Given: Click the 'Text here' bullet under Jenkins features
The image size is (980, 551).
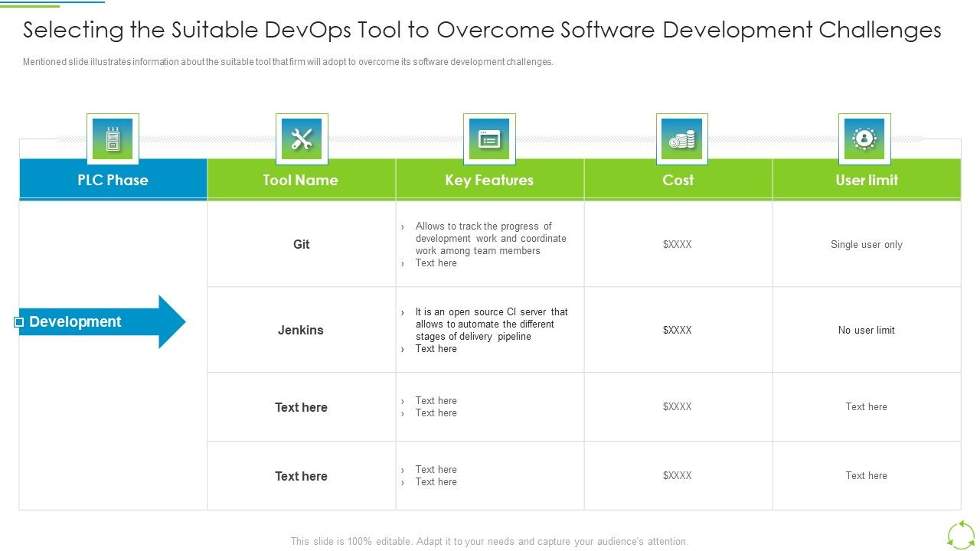Looking at the screenshot, I should [x=436, y=348].
